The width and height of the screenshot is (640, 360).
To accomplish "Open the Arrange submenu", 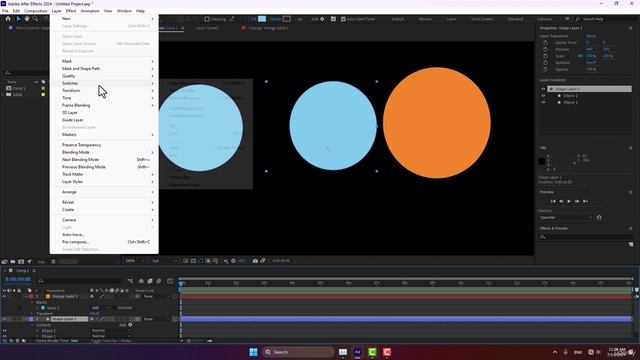I will click(x=104, y=192).
